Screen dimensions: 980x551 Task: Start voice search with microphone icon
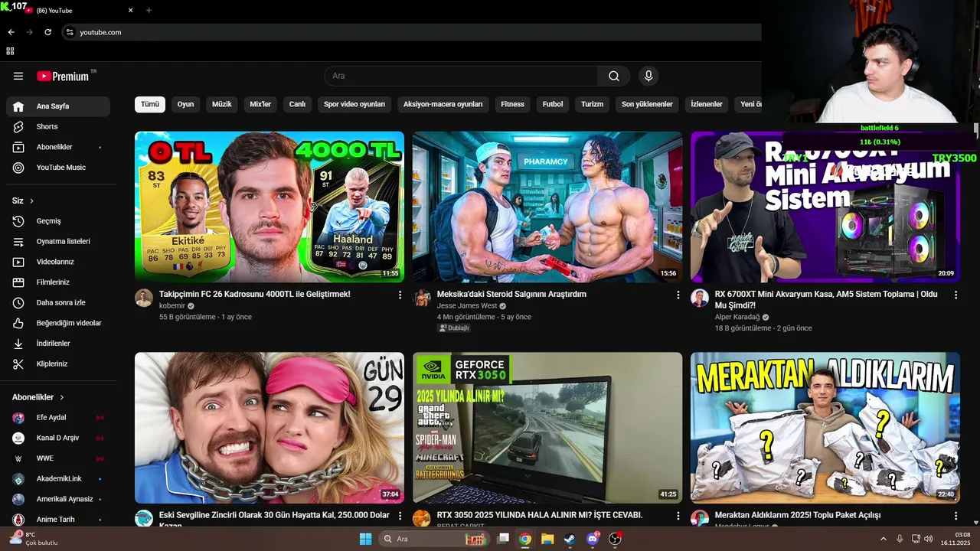(x=648, y=76)
